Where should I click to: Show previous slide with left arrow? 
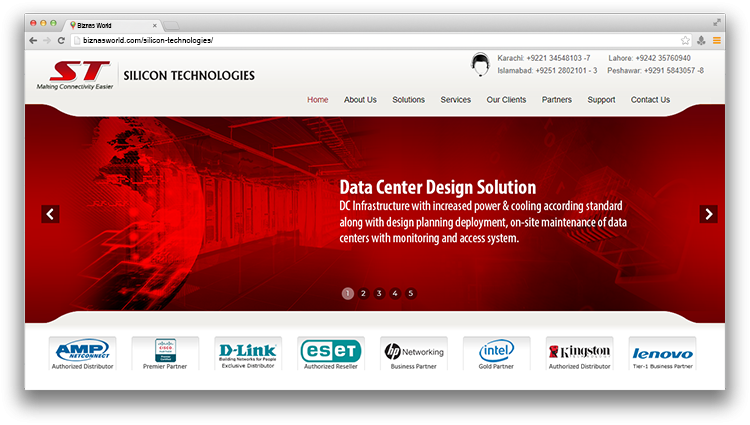point(50,214)
